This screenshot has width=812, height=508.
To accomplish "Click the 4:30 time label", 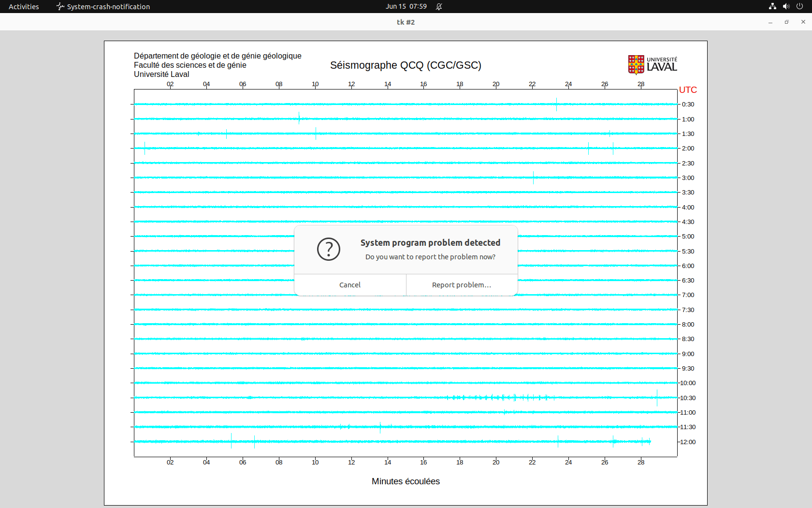I will pos(688,222).
